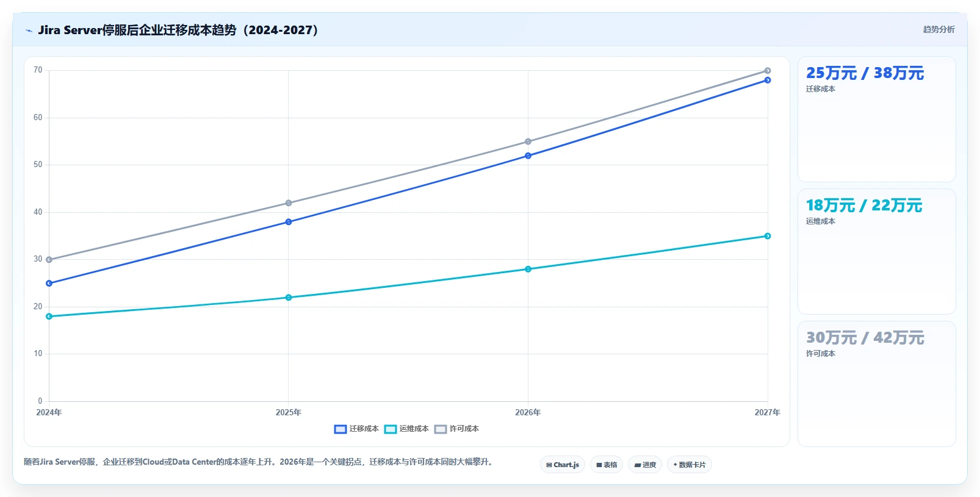Click the 25万元 / 38万元 card value
Viewport: 980px width, 497px height.
coord(865,73)
